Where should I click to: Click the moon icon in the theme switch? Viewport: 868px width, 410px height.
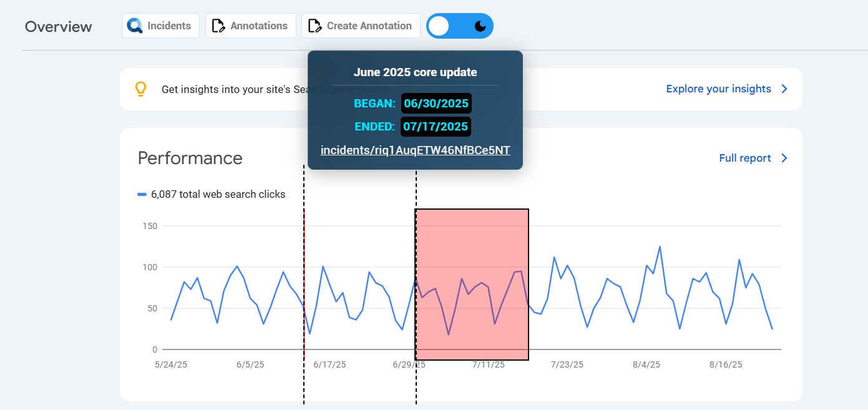pos(480,26)
